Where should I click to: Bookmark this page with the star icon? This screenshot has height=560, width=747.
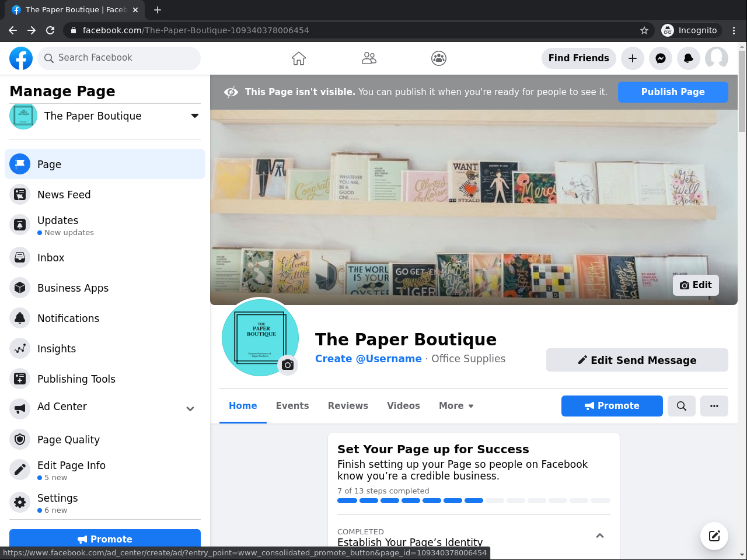[644, 30]
